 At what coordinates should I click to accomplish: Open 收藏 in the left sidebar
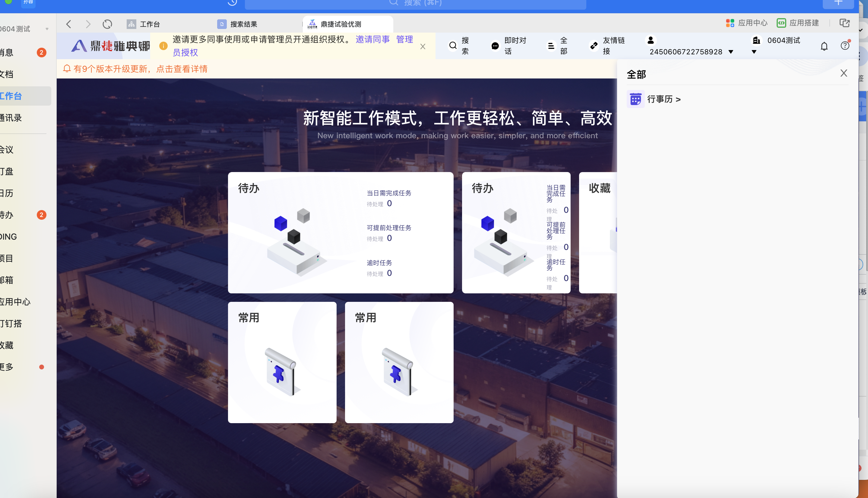coord(23,346)
